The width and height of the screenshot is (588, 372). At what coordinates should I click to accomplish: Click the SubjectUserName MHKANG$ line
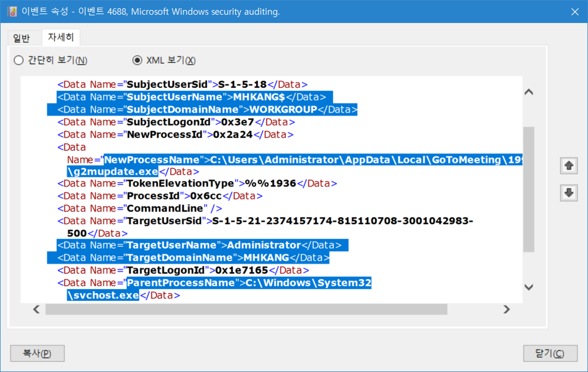pos(192,97)
